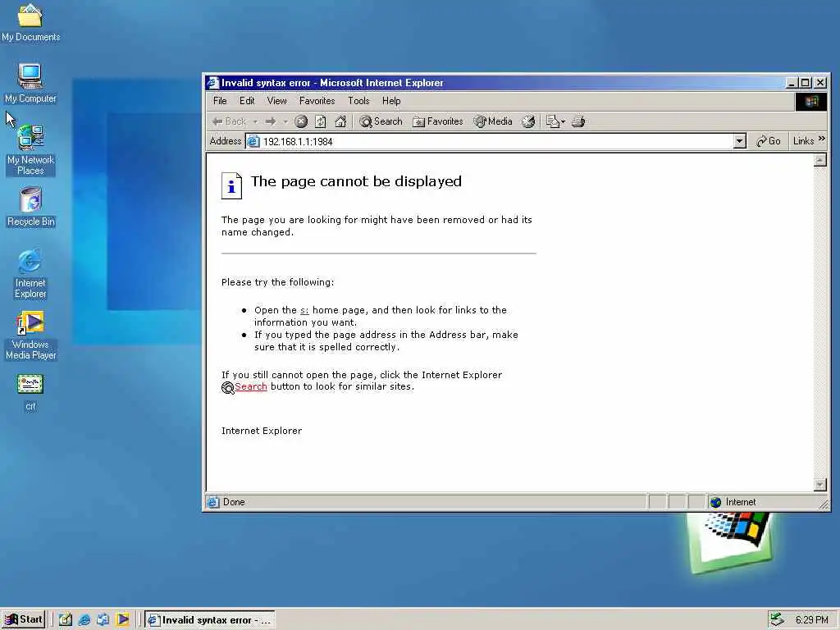
Task: Go back with the Back arrow button
Action: pos(229,121)
